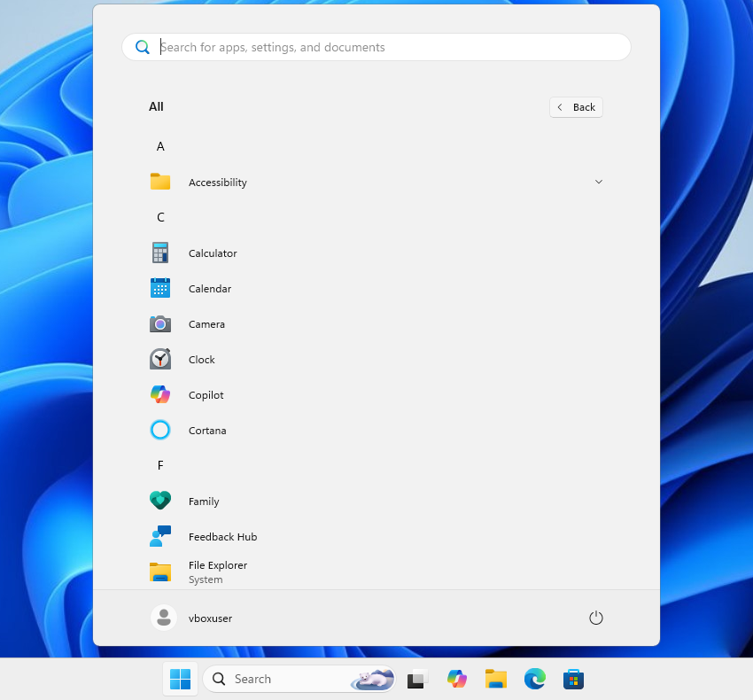
Task: Click the polar bear search highlight icon
Action: coord(373,679)
